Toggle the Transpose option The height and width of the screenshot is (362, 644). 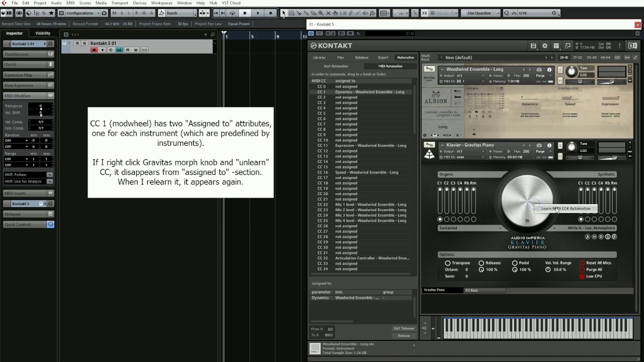(447, 263)
